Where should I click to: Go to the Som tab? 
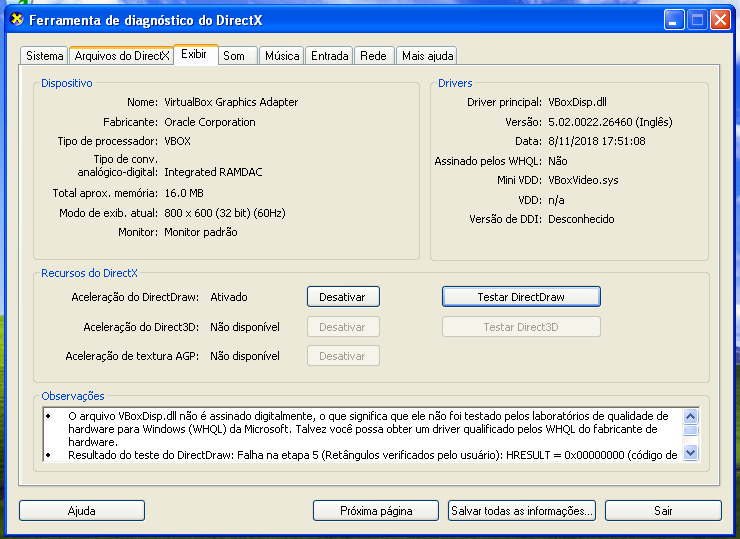[237, 56]
